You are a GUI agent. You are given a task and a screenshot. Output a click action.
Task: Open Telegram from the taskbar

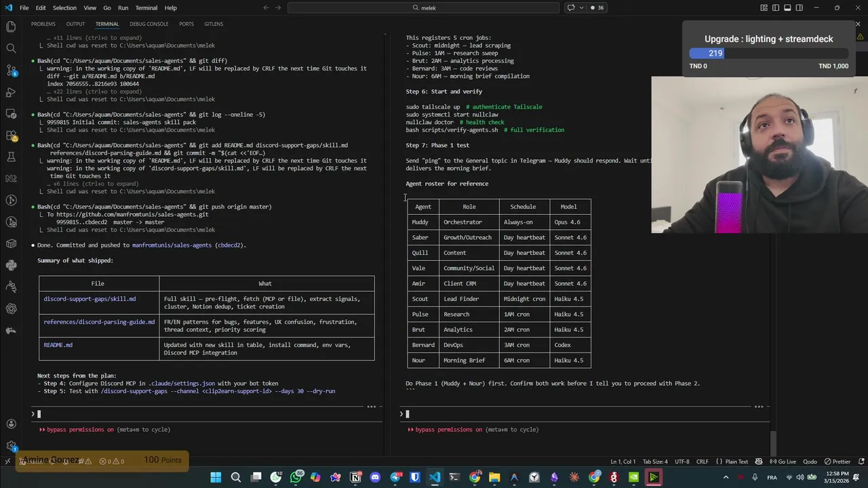[395, 477]
